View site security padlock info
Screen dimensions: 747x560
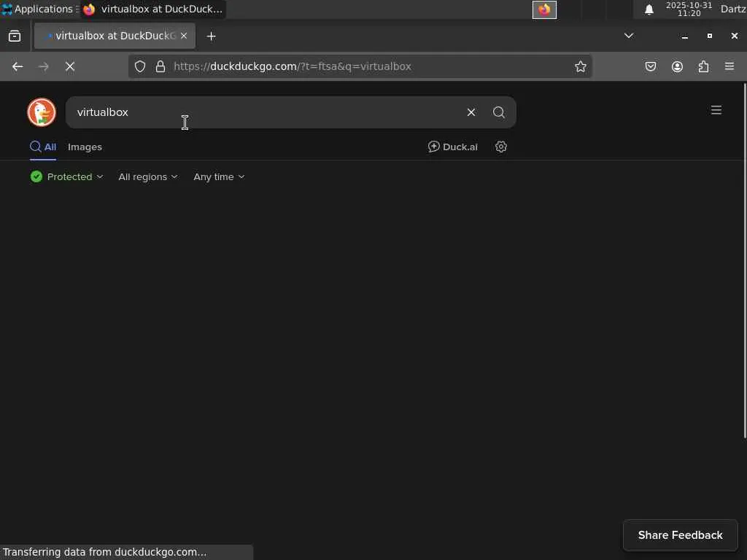pyautogui.click(x=160, y=66)
